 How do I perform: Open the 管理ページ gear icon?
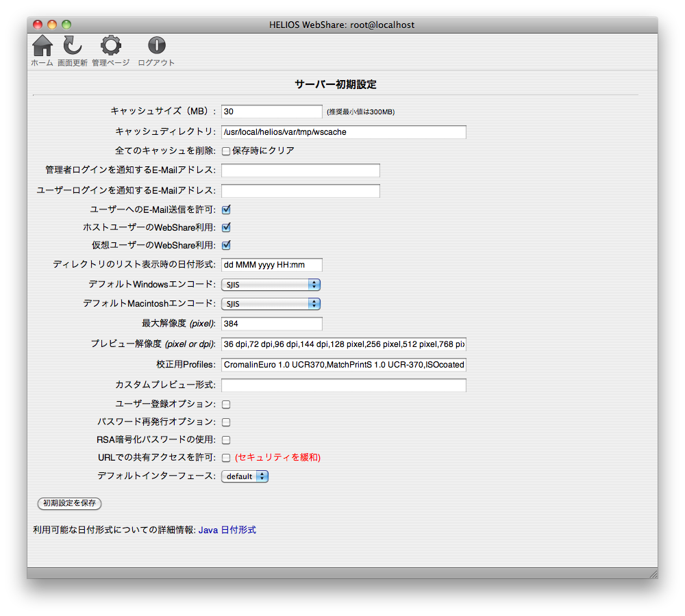[111, 45]
